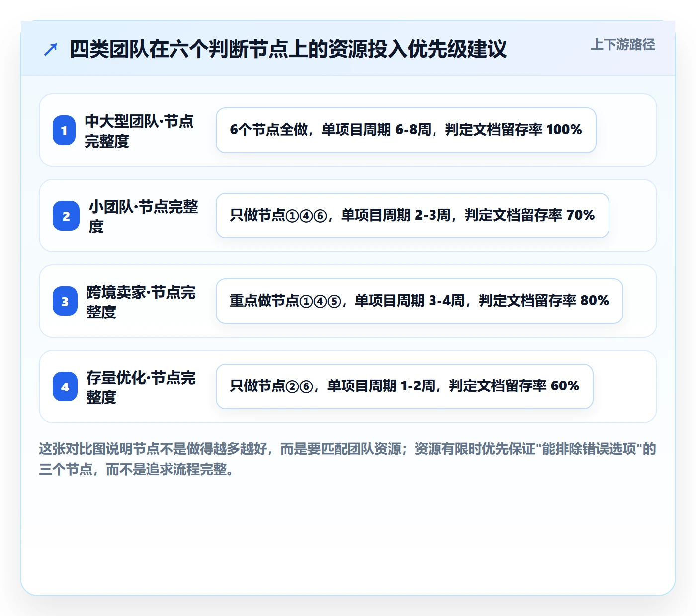Click the box reading 只做节点②⑥，单项目周期 1-2周

click(x=405, y=386)
